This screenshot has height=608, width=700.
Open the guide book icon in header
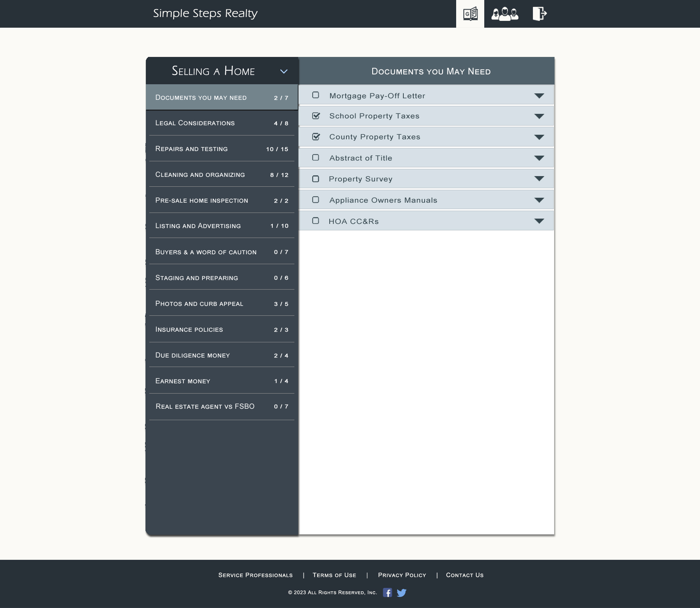(470, 14)
